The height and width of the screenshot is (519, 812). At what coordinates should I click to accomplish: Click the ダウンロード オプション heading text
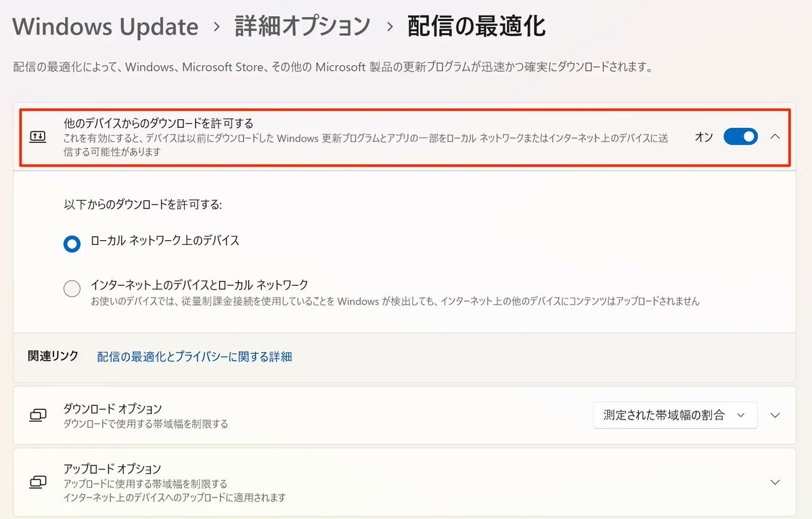(112, 409)
